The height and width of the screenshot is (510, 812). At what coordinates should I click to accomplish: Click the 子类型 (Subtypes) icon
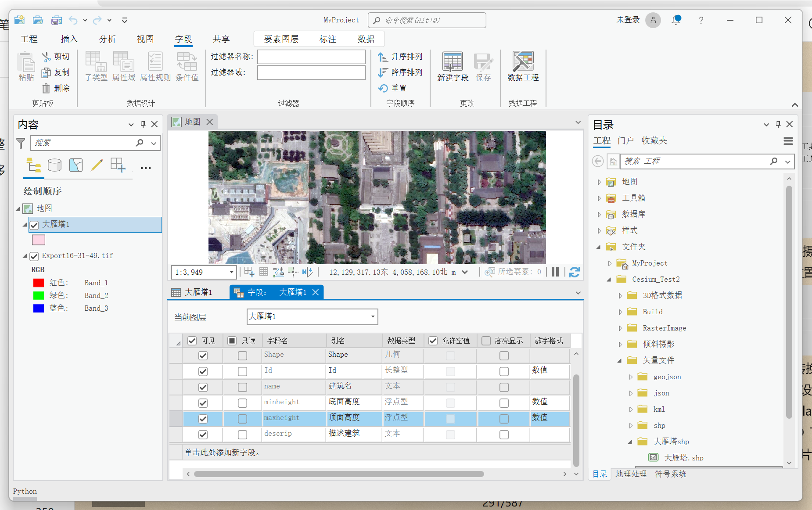click(96, 61)
